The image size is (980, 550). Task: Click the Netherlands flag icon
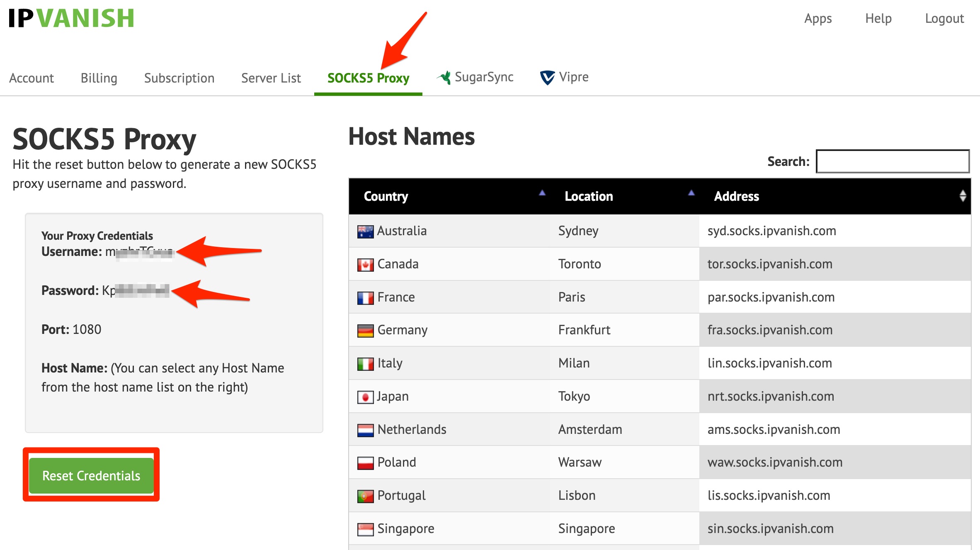pyautogui.click(x=365, y=430)
